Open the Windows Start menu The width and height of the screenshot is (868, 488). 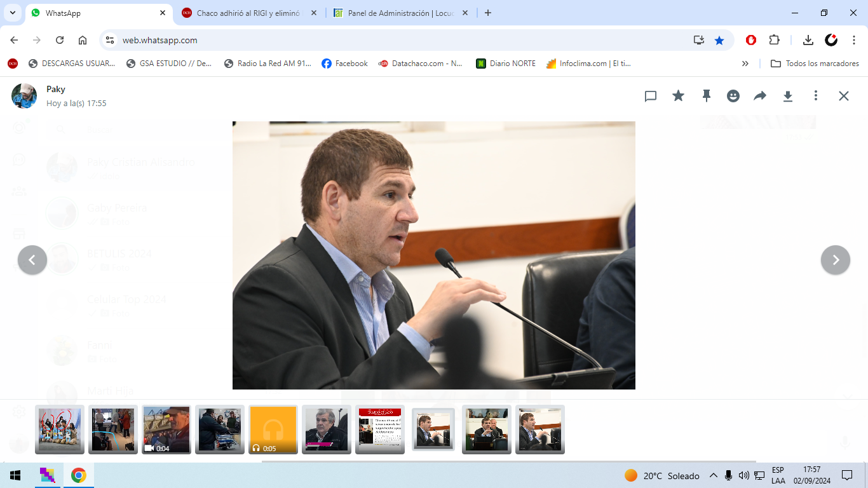click(x=15, y=475)
